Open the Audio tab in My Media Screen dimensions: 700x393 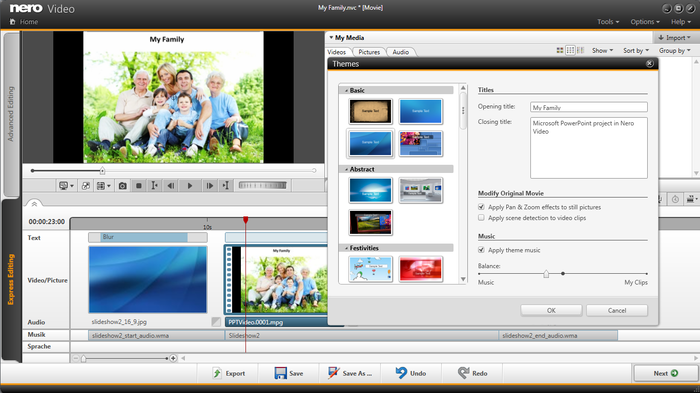pyautogui.click(x=400, y=52)
